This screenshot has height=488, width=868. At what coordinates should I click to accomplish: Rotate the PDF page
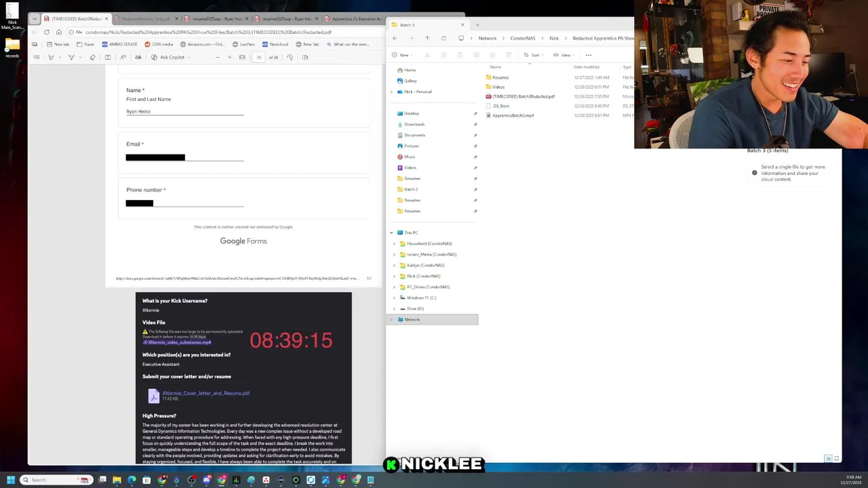coord(290,57)
